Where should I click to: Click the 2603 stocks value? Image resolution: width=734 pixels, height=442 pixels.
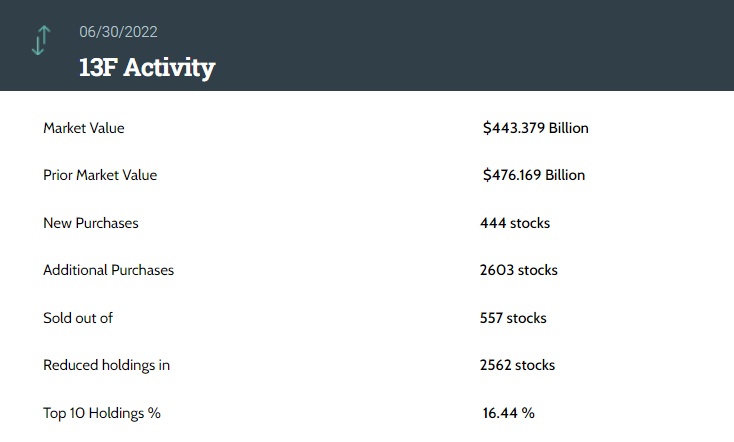click(x=519, y=270)
